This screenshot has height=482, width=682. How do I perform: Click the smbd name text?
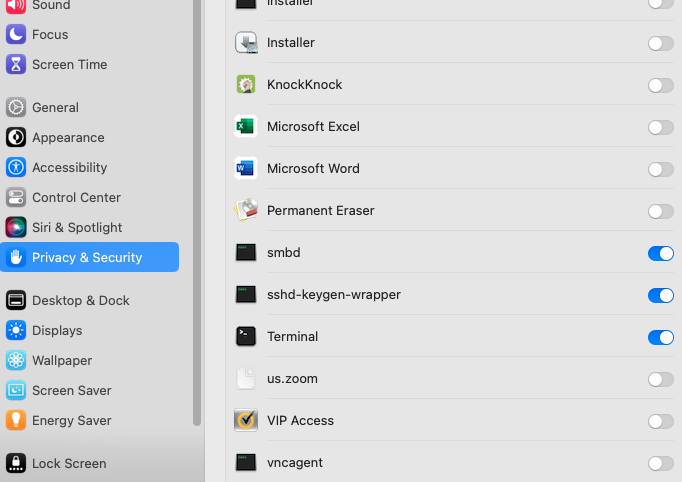pyautogui.click(x=284, y=253)
